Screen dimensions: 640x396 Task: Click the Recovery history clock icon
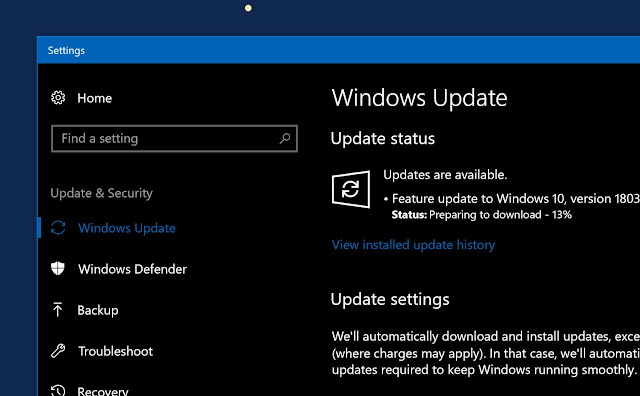pyautogui.click(x=58, y=390)
